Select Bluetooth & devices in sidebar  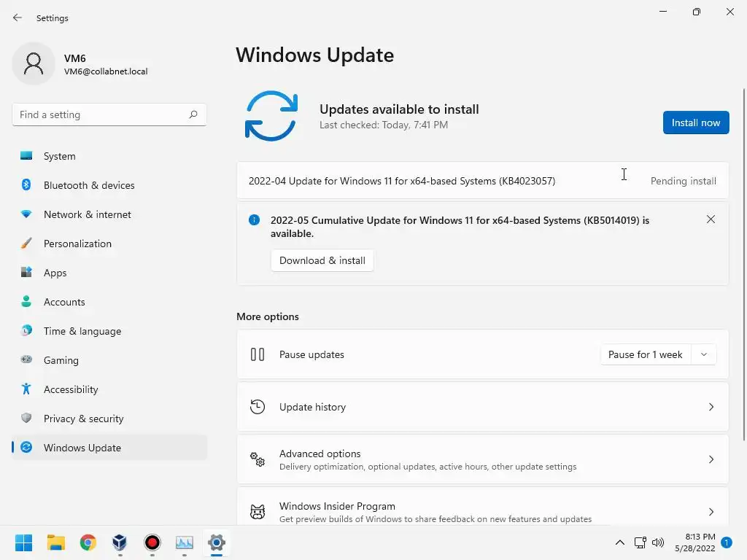point(109,185)
